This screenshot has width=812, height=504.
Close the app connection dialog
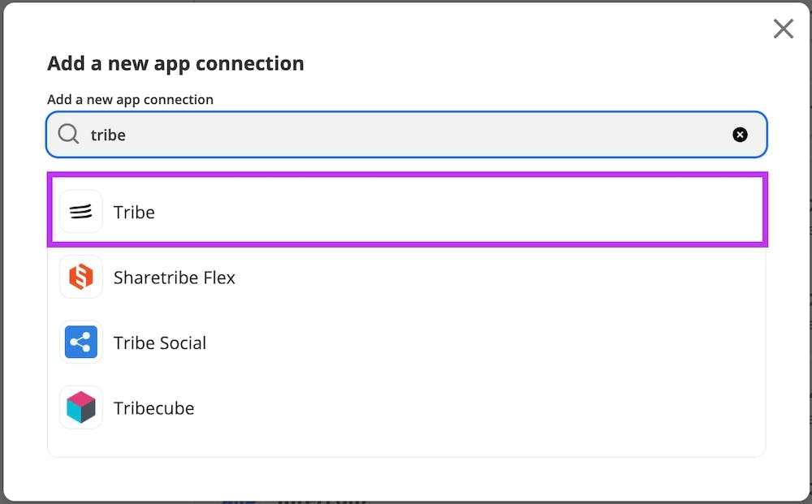[783, 29]
